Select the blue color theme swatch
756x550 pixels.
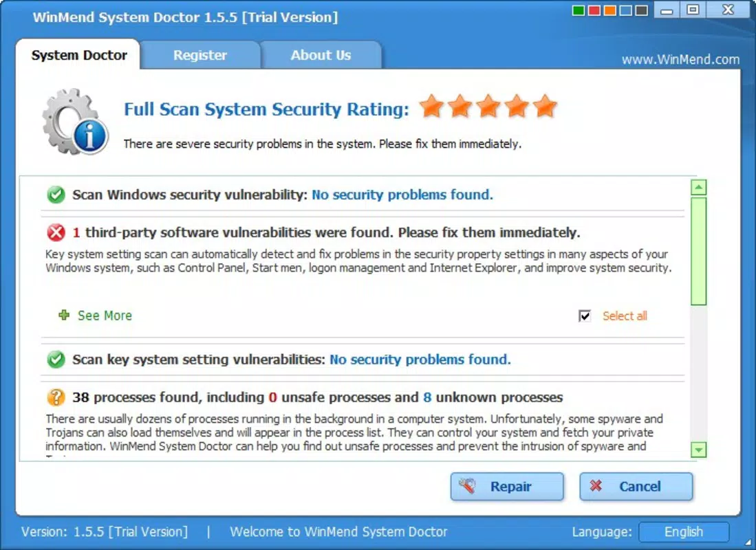pos(625,10)
